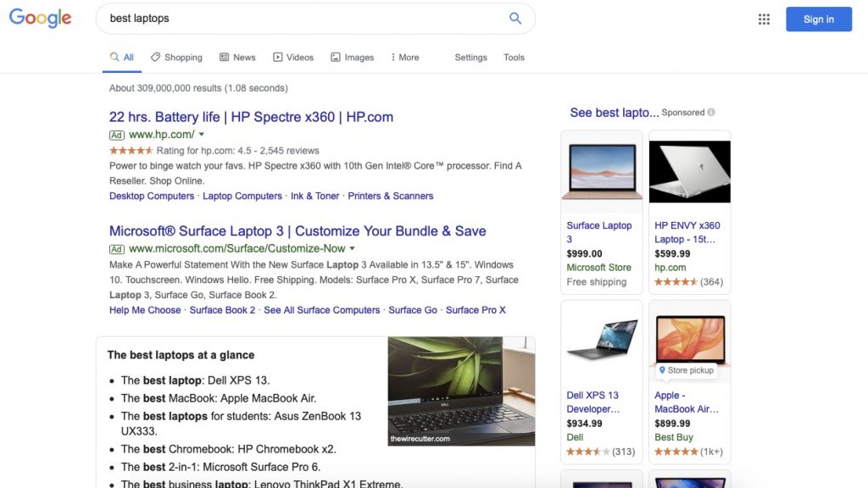Click the hp.com seller name
The height and width of the screenshot is (488, 868).
tap(670, 267)
